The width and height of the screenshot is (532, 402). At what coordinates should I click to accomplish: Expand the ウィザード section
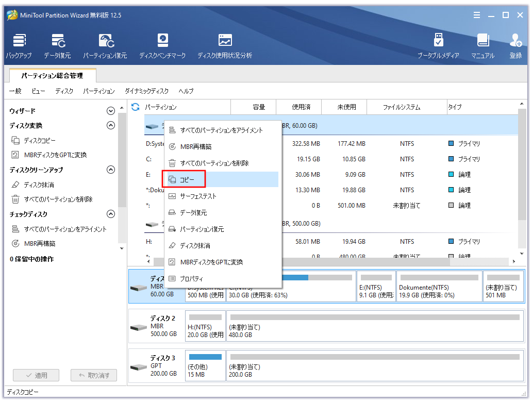click(x=110, y=110)
